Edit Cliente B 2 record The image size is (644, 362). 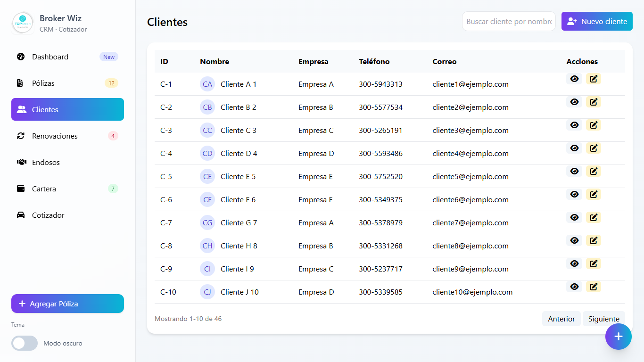click(x=594, y=102)
